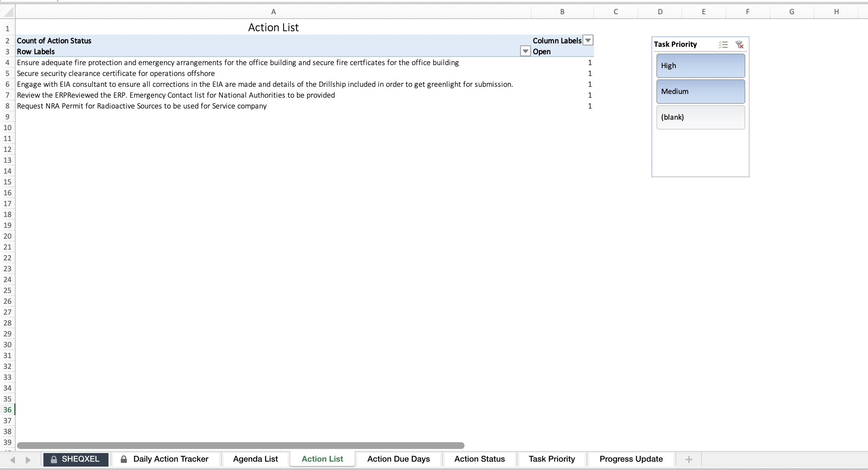Go to Progress Update tab
The width and height of the screenshot is (868, 470).
(x=631, y=459)
